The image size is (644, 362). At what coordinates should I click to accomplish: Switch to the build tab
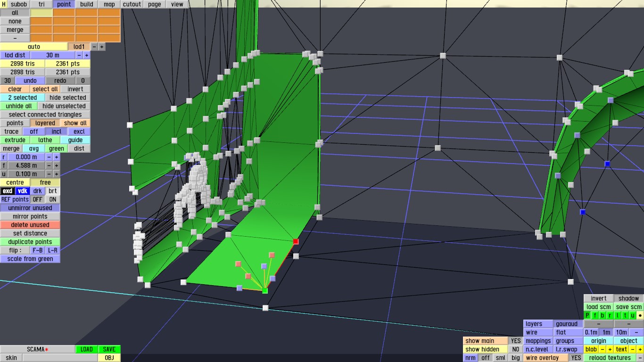[87, 4]
